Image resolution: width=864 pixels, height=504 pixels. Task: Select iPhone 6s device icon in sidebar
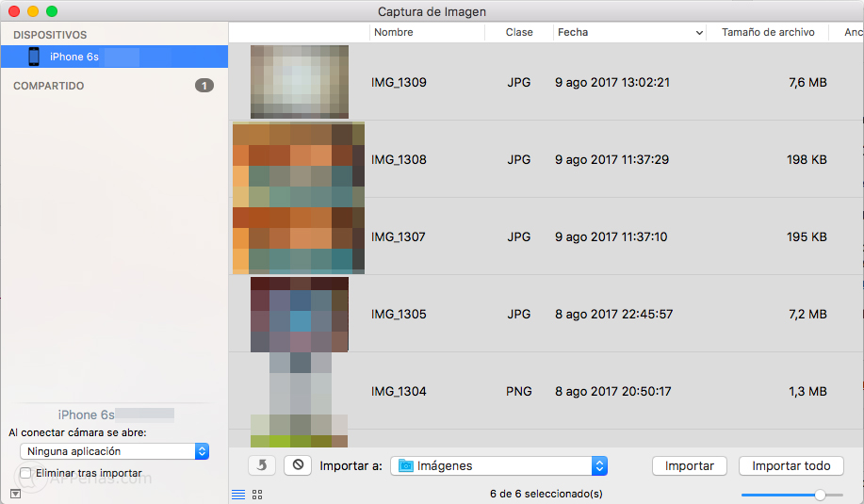point(34,57)
